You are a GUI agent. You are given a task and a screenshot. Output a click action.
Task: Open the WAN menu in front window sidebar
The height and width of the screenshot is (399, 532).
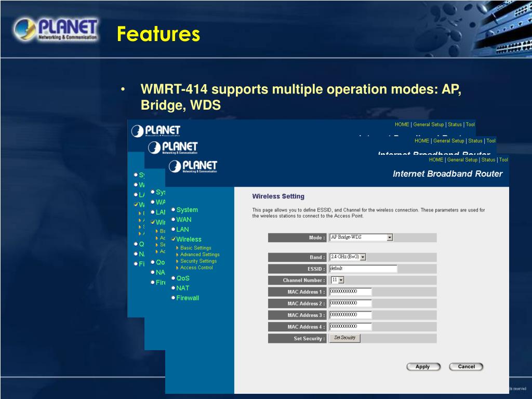pyautogui.click(x=183, y=220)
